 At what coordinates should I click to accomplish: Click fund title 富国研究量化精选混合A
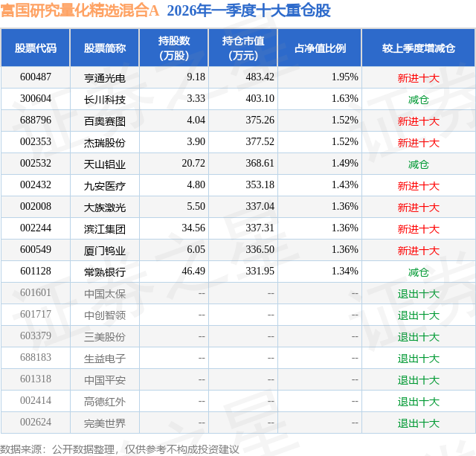click(x=80, y=10)
